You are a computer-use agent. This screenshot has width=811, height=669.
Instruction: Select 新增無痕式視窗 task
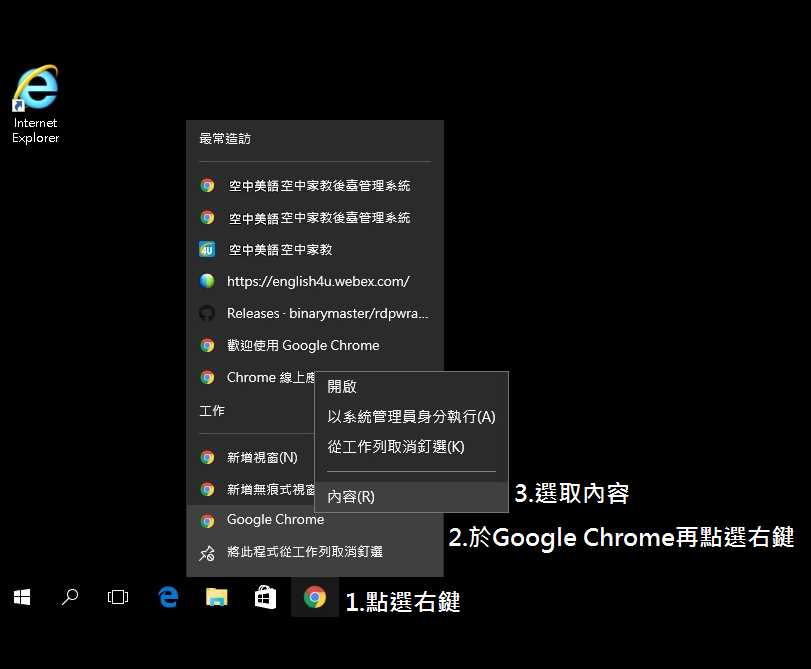click(251, 489)
